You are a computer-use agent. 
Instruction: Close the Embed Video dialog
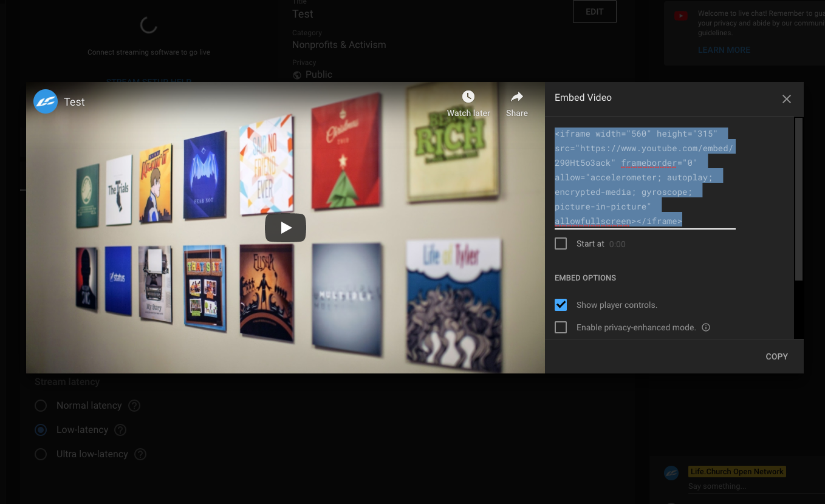[x=787, y=99]
